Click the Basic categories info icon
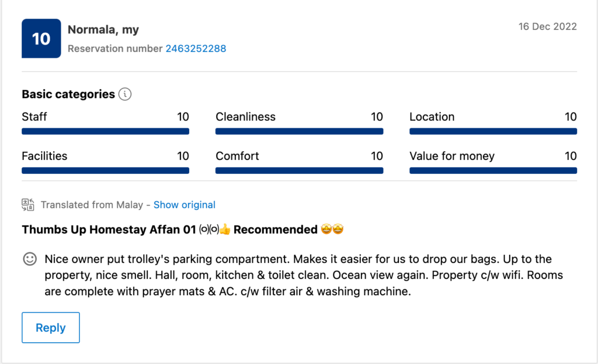 pos(125,94)
